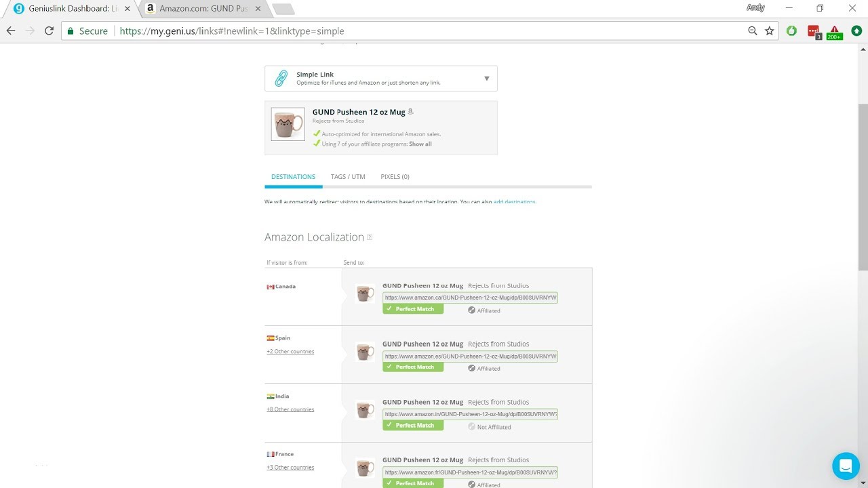The image size is (868, 488).
Task: Click the add destinations link
Action: point(514,202)
